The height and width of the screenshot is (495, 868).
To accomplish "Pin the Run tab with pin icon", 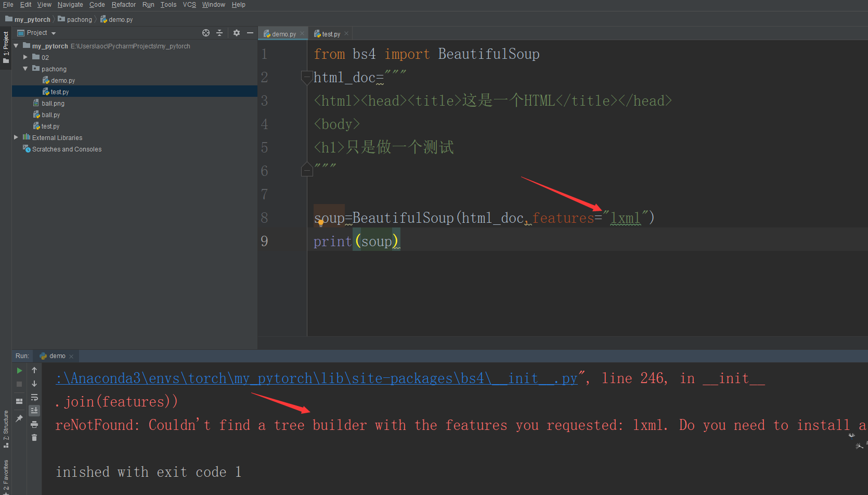I will point(19,418).
